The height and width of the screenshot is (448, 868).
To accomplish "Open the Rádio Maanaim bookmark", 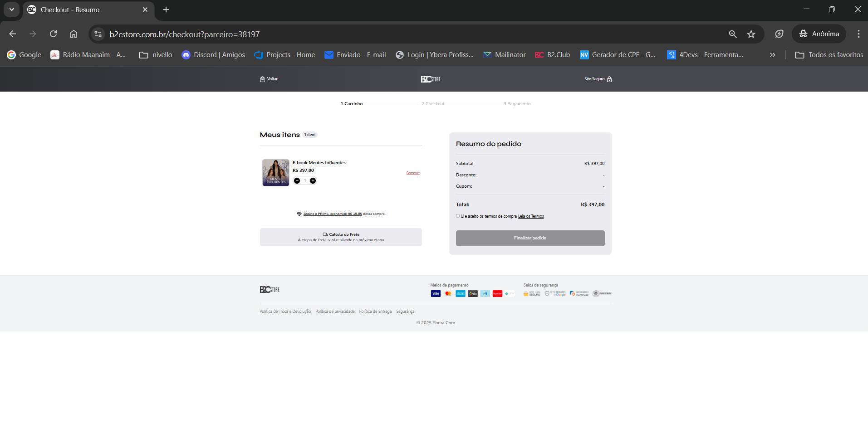I will click(88, 55).
